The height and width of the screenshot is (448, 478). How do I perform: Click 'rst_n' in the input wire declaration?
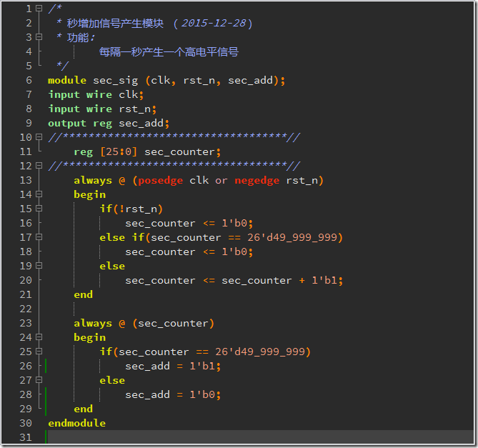(x=135, y=109)
